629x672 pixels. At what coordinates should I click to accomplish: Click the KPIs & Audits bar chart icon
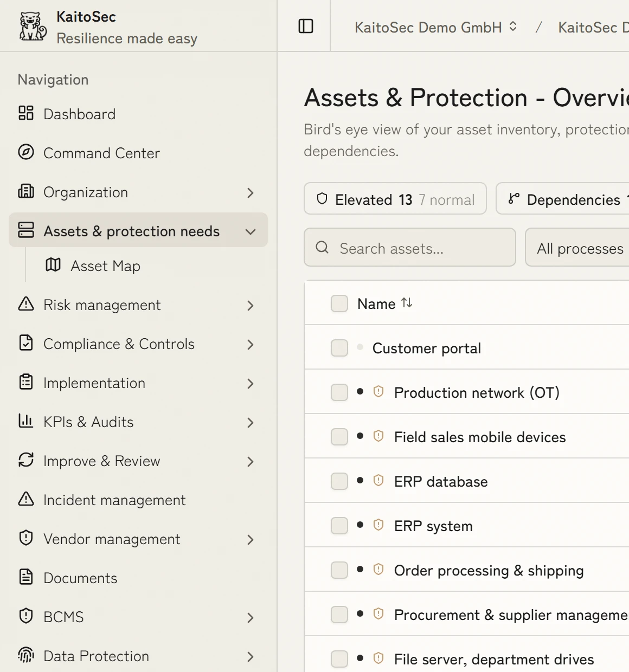26,421
